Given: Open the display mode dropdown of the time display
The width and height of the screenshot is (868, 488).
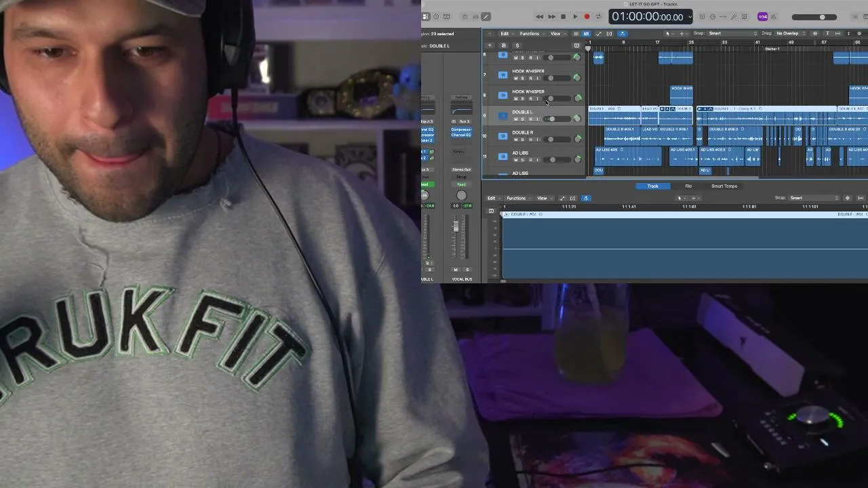Looking at the screenshot, I should point(690,17).
